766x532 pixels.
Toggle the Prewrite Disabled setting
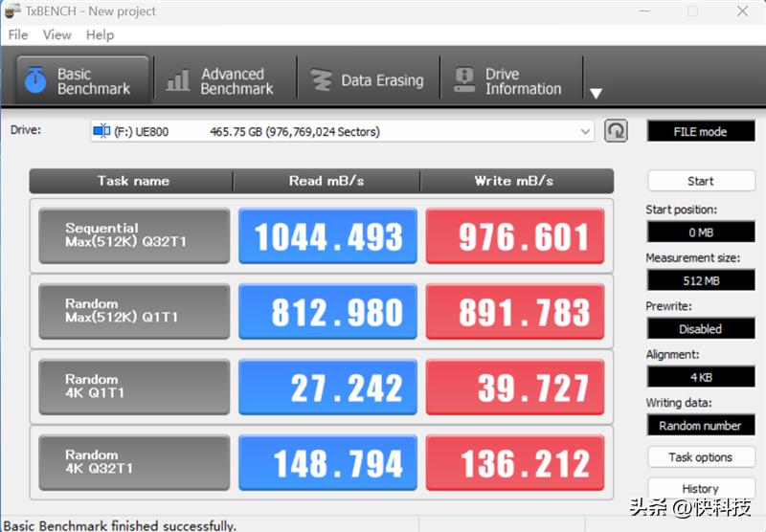pyautogui.click(x=701, y=329)
